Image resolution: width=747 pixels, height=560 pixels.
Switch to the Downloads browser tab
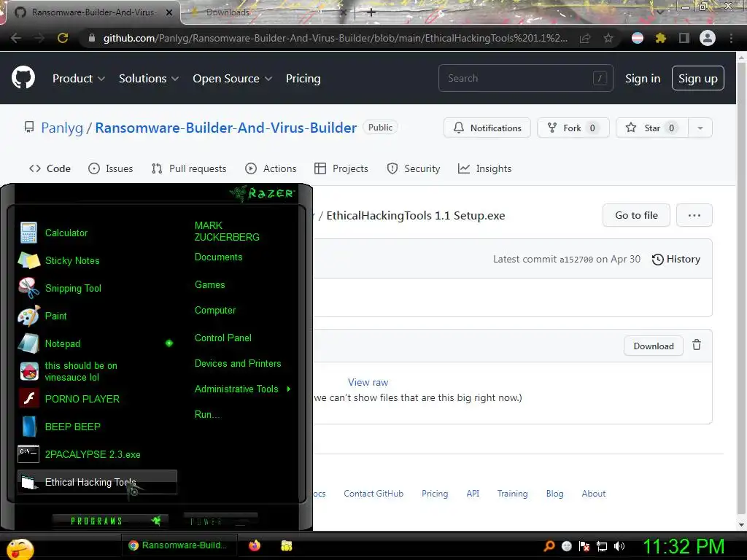pos(267,12)
